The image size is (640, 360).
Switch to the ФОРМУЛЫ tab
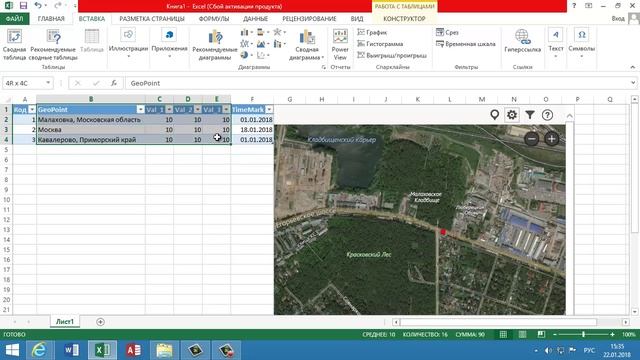(214, 19)
